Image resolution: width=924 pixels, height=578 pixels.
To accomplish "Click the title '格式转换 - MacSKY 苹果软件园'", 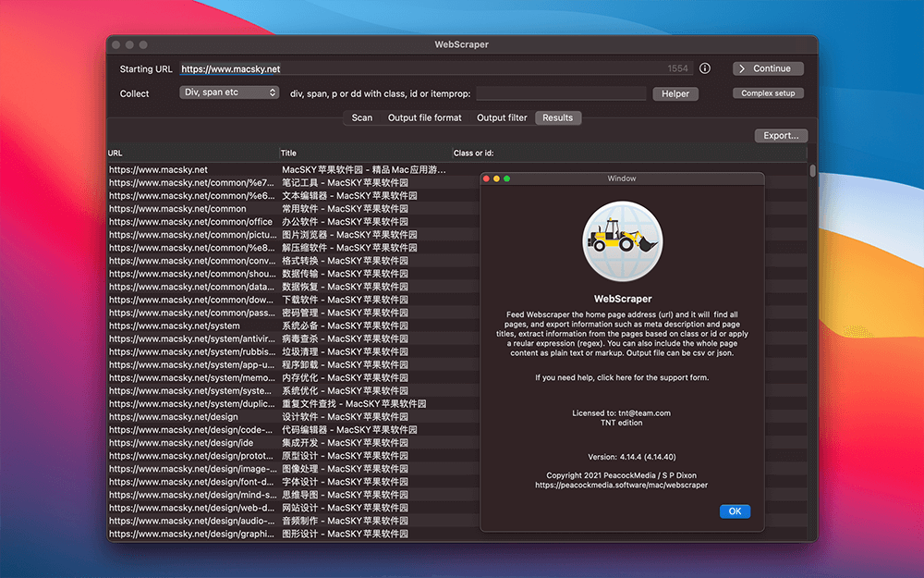I will 345,261.
